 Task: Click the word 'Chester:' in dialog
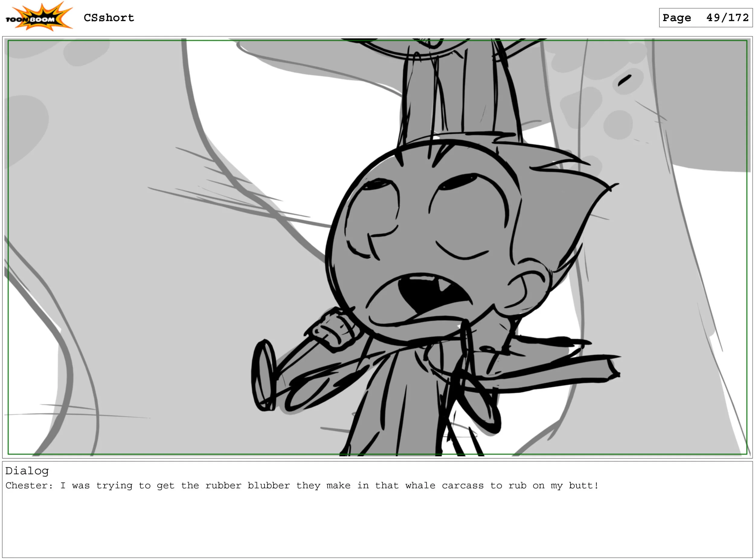pos(29,486)
